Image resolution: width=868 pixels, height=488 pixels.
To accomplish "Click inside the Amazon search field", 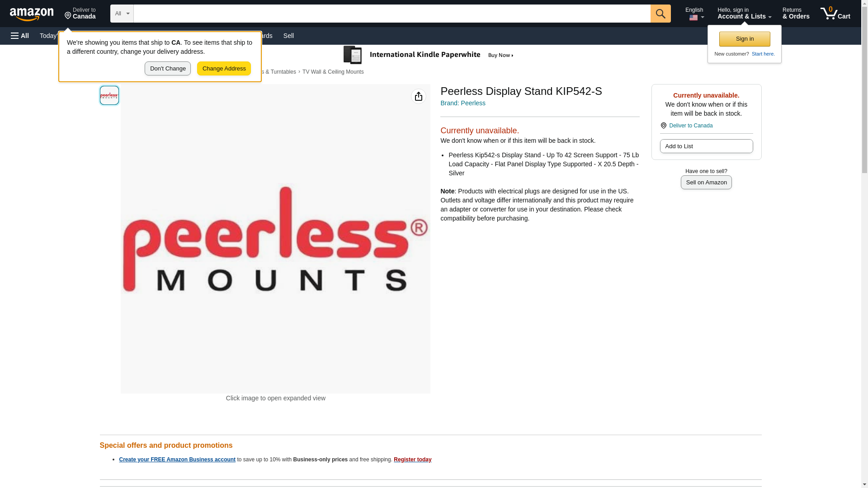I will (x=392, y=14).
